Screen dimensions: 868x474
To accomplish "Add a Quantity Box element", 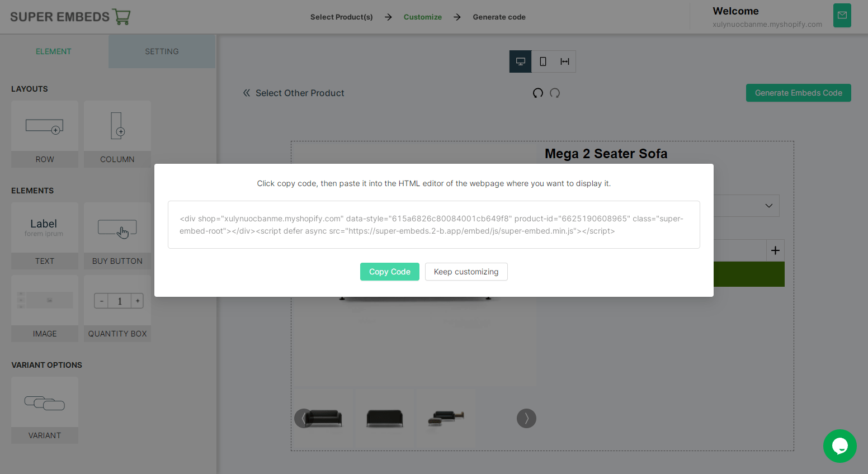I will (x=117, y=309).
